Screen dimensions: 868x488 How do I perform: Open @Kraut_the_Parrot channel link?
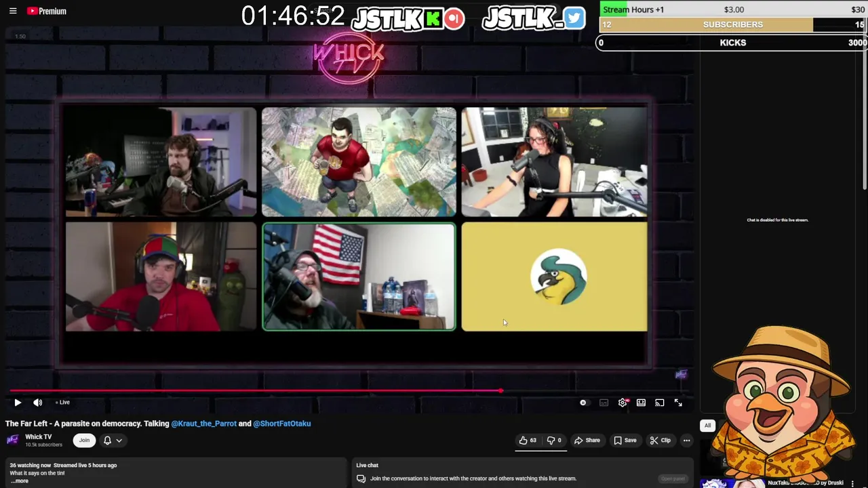203,424
